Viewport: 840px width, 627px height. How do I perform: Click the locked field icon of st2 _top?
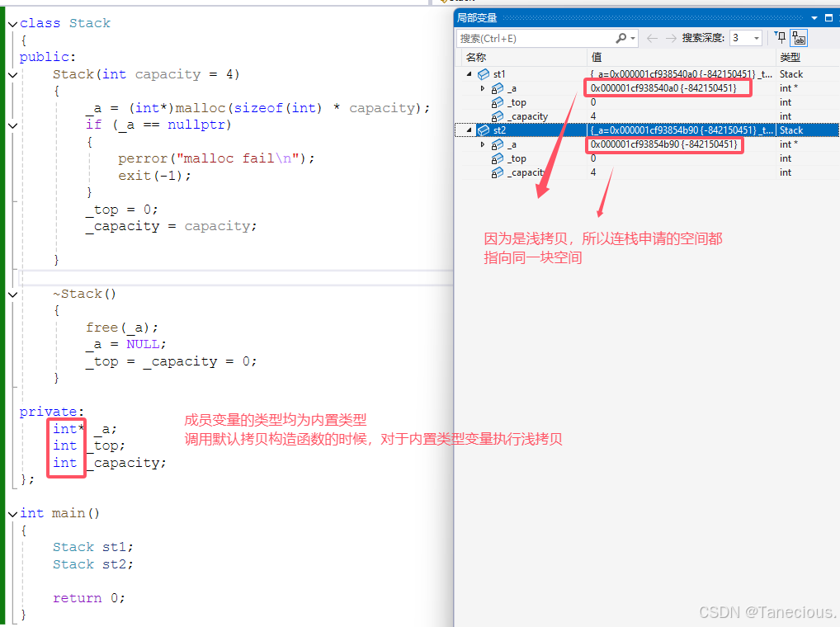[497, 158]
